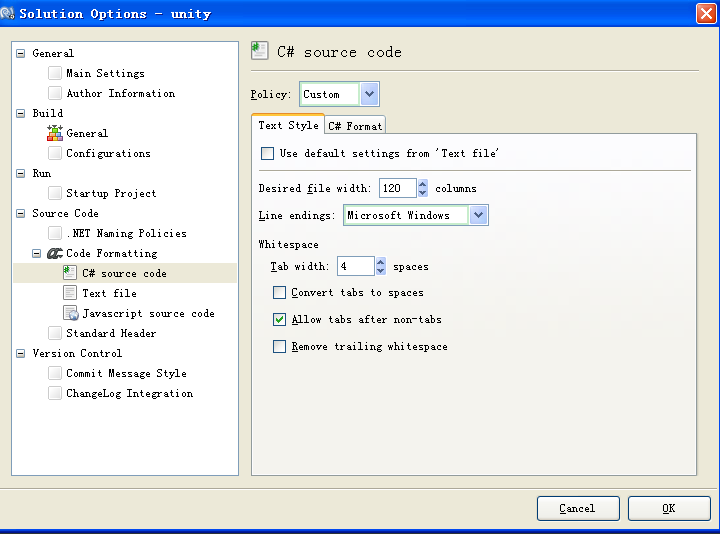The height and width of the screenshot is (534, 720).
Task: Close the Solution Options dialog
Action: [x=706, y=13]
